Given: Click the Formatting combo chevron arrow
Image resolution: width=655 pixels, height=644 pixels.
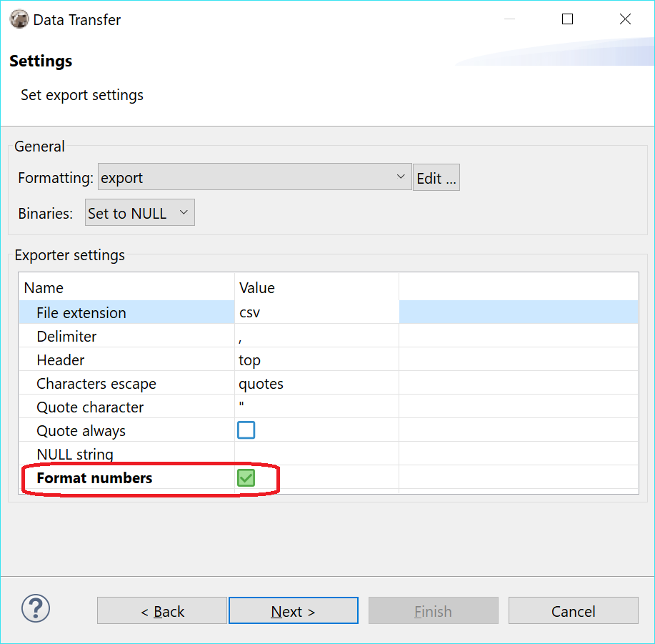Looking at the screenshot, I should (400, 177).
